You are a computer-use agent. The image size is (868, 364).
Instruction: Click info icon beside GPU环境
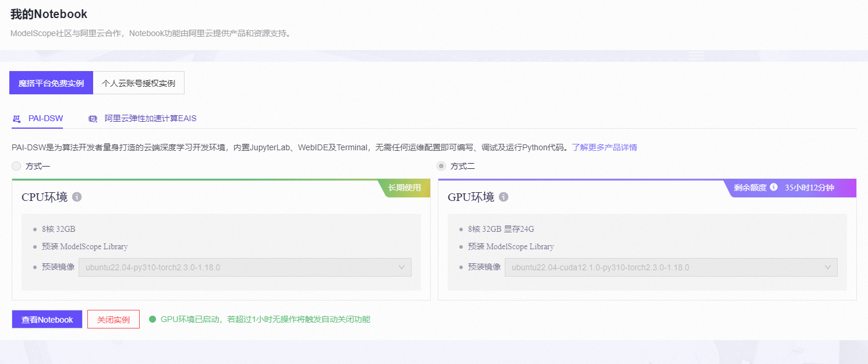(504, 197)
